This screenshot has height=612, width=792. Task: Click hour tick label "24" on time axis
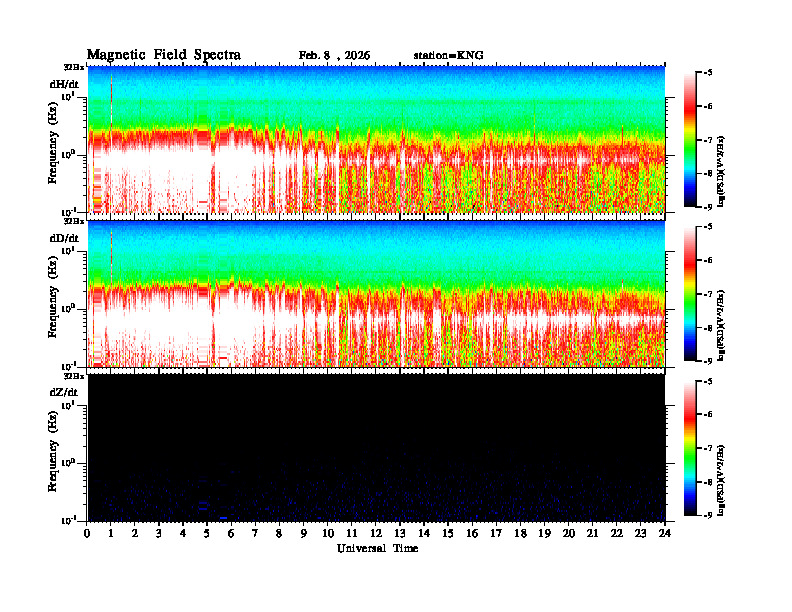[665, 534]
